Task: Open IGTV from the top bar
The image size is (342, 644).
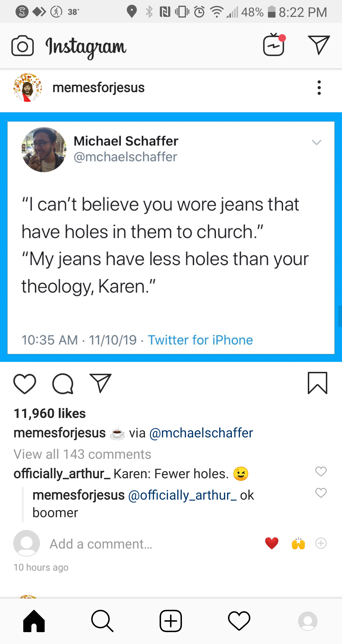Action: pos(274,45)
